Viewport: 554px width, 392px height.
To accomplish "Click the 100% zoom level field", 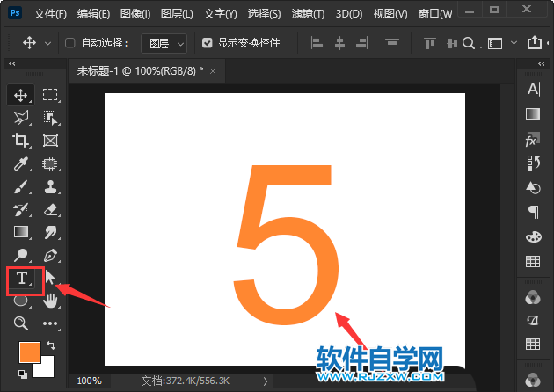I will pyautogui.click(x=90, y=381).
